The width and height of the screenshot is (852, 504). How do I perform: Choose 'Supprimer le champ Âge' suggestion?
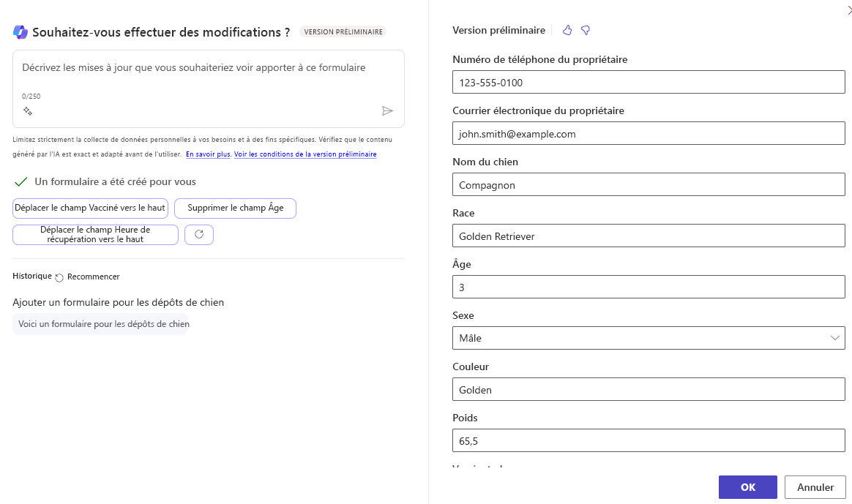(x=235, y=208)
